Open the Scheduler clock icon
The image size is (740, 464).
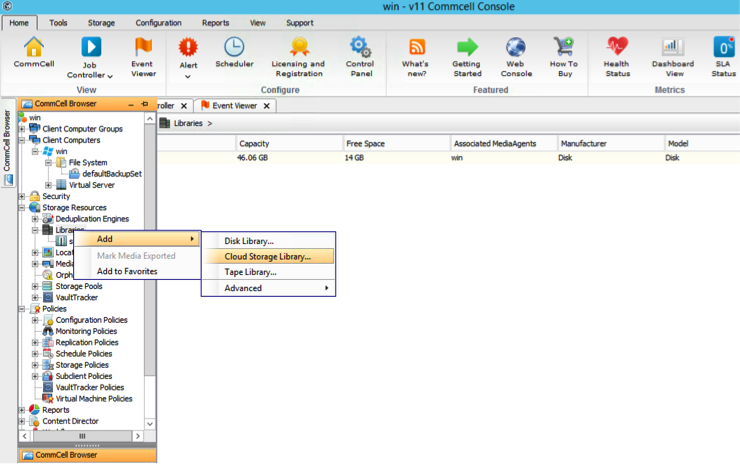[x=234, y=47]
